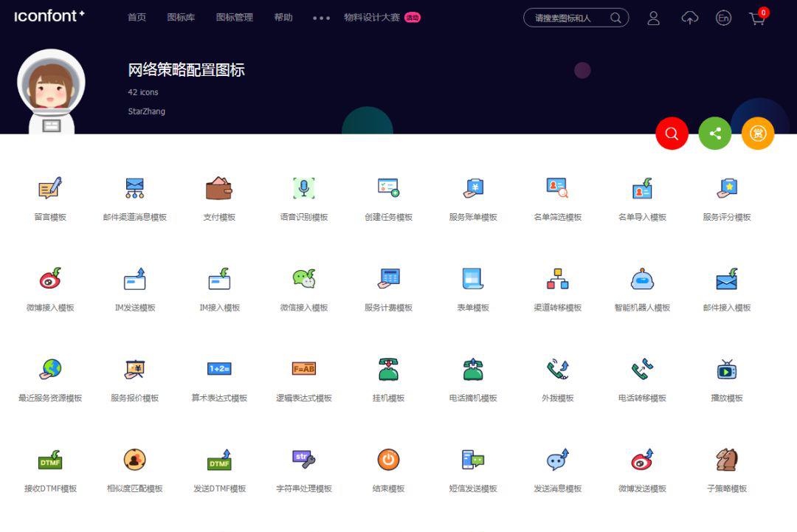Viewport: 797px width, 532px height.
Task: Open the 服务计费模板 calculator icon
Action: (x=388, y=278)
